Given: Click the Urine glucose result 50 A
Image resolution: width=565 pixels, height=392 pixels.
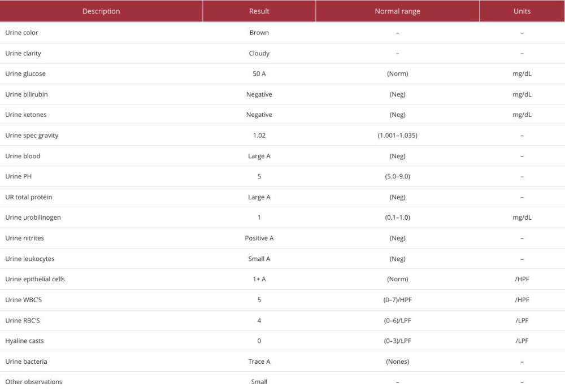Looking at the screenshot, I should 259,74.
